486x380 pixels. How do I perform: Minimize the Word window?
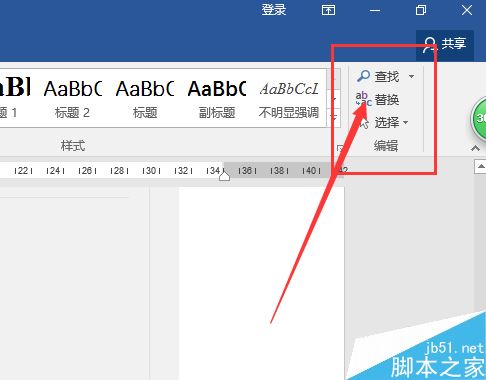tap(375, 11)
